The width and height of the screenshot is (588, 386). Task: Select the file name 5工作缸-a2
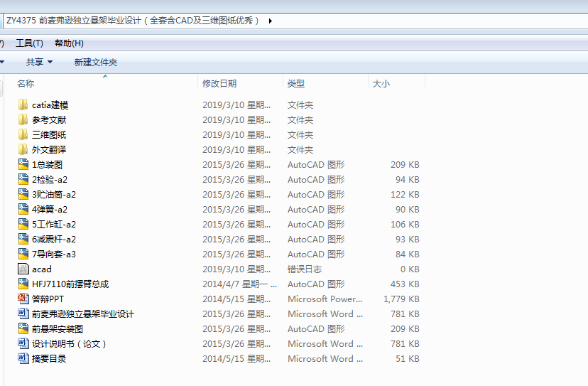[54, 224]
